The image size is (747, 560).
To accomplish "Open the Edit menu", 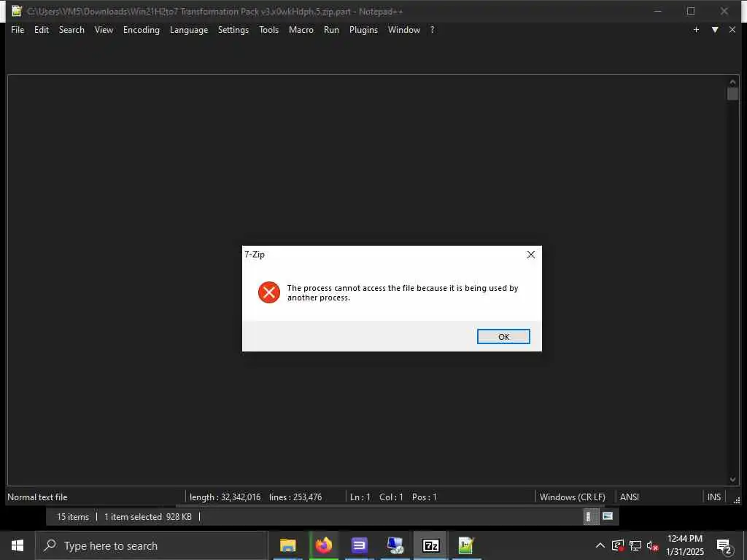I will (x=42, y=29).
